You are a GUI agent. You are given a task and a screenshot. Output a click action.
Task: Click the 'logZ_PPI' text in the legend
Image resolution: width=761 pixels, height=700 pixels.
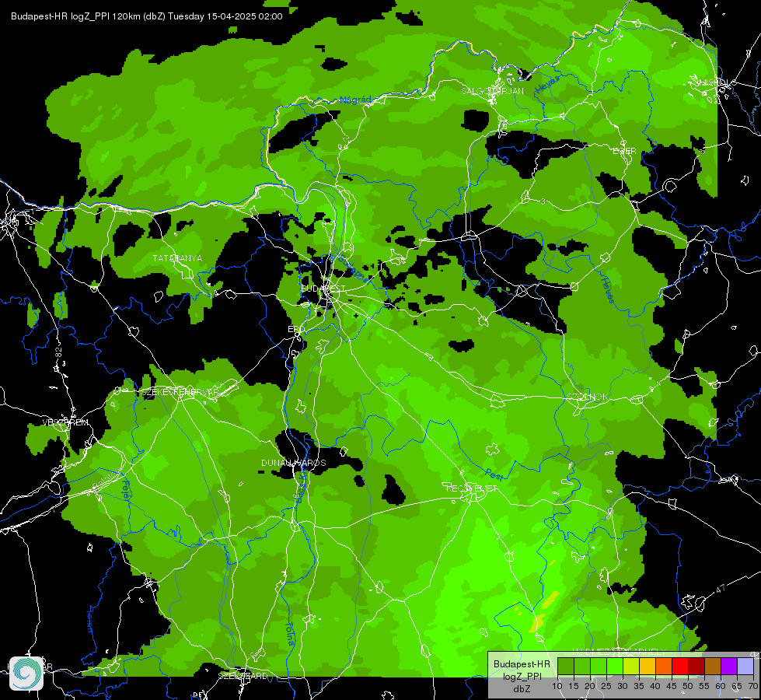[522, 677]
